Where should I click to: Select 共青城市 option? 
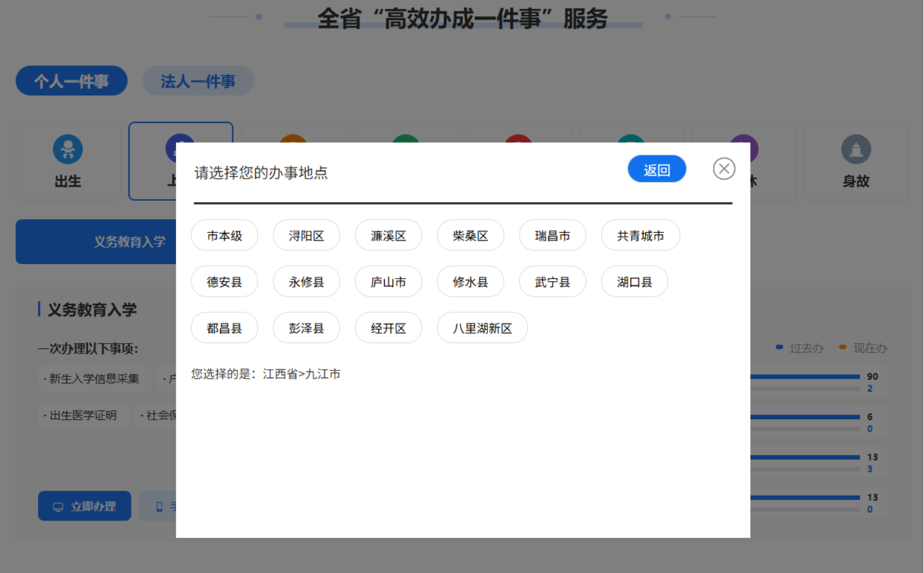[640, 236]
